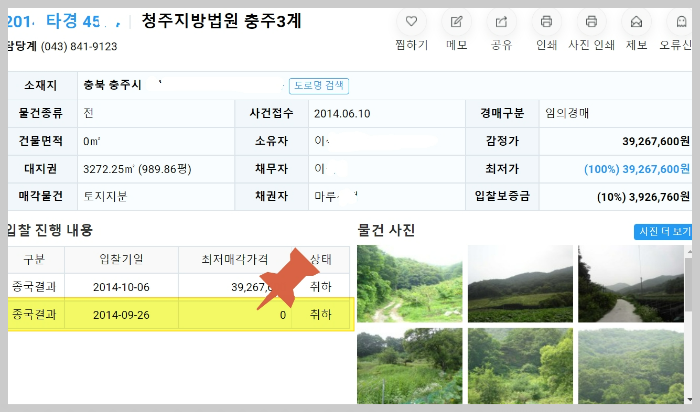Open the 메모 memo icon

(456, 21)
